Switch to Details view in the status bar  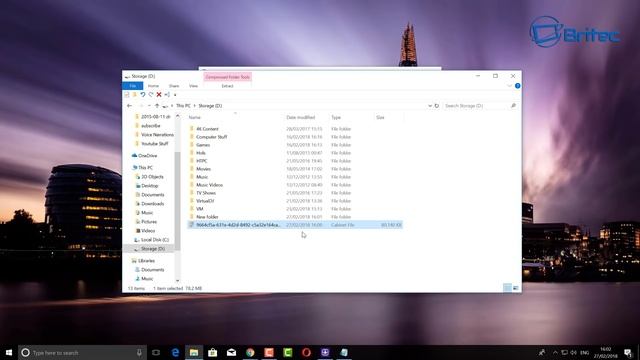tap(507, 288)
